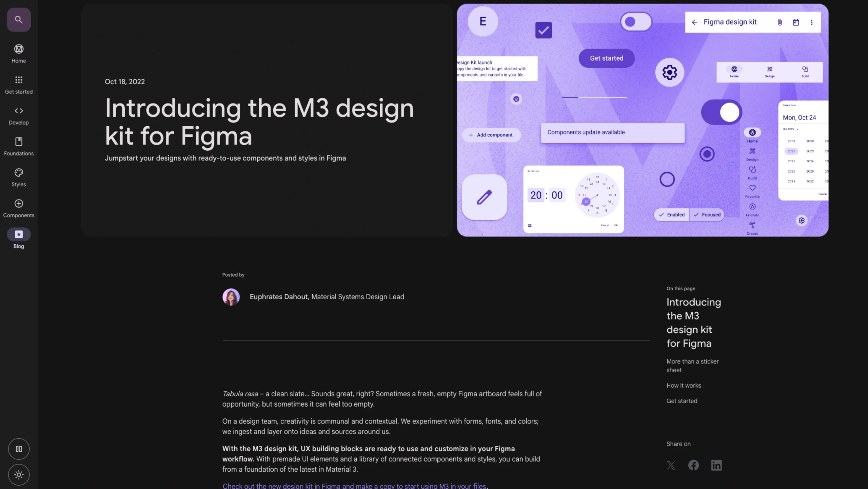868x489 pixels.
Task: Jump to 'How it works' section
Action: (x=684, y=385)
